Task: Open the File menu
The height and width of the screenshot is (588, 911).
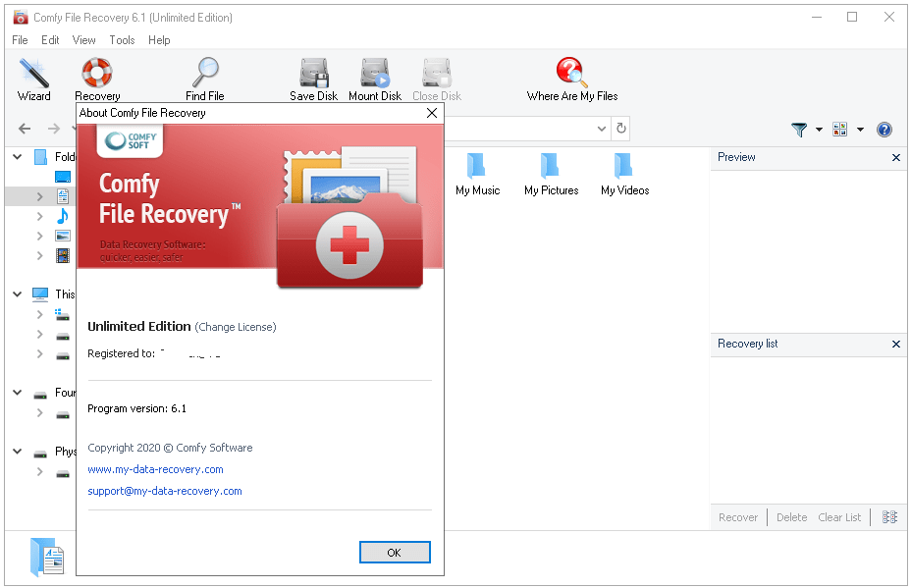Action: pos(20,40)
